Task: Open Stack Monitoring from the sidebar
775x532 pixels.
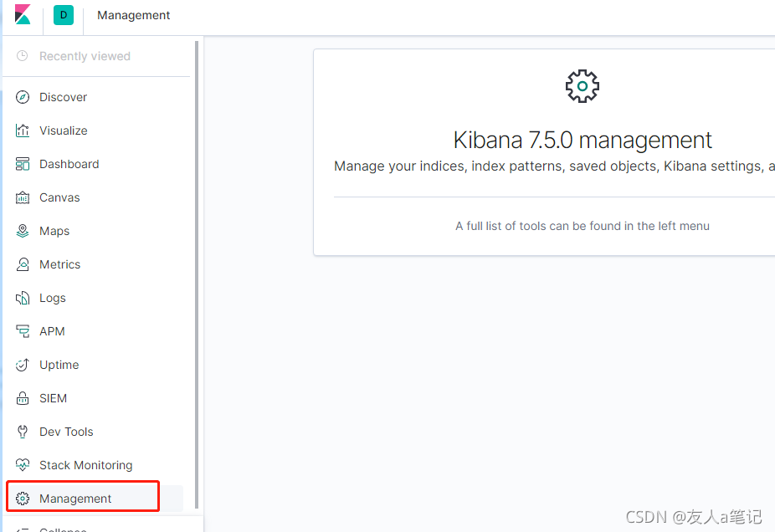Action: tap(86, 465)
